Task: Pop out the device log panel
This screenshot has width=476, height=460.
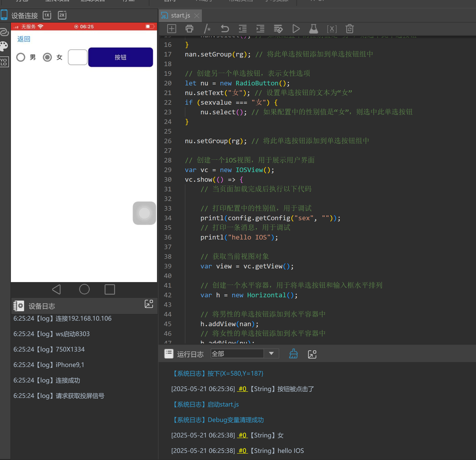Action: click(149, 304)
